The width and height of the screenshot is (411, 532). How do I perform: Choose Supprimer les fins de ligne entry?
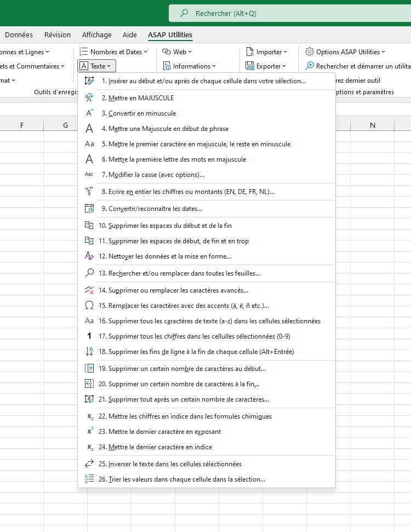(x=207, y=352)
